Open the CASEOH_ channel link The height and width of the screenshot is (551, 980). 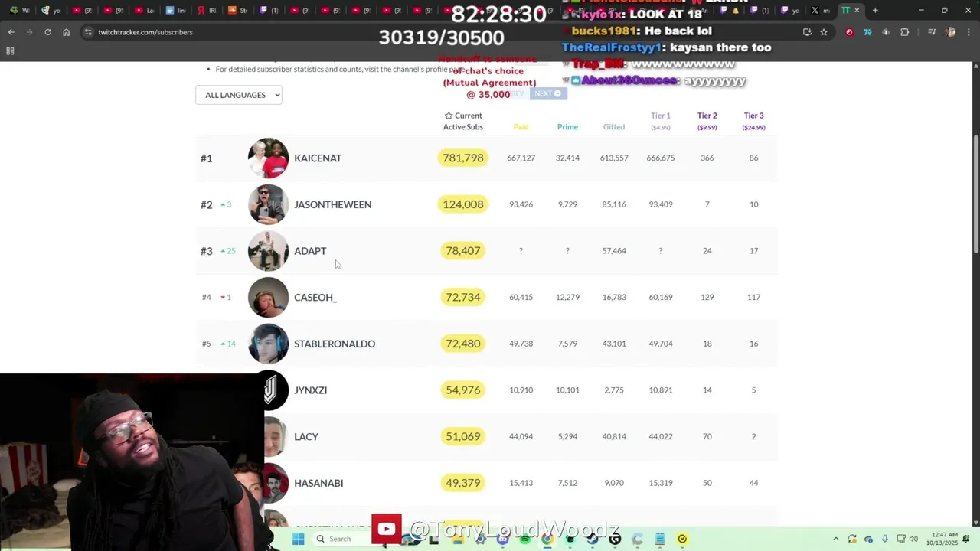coord(315,297)
